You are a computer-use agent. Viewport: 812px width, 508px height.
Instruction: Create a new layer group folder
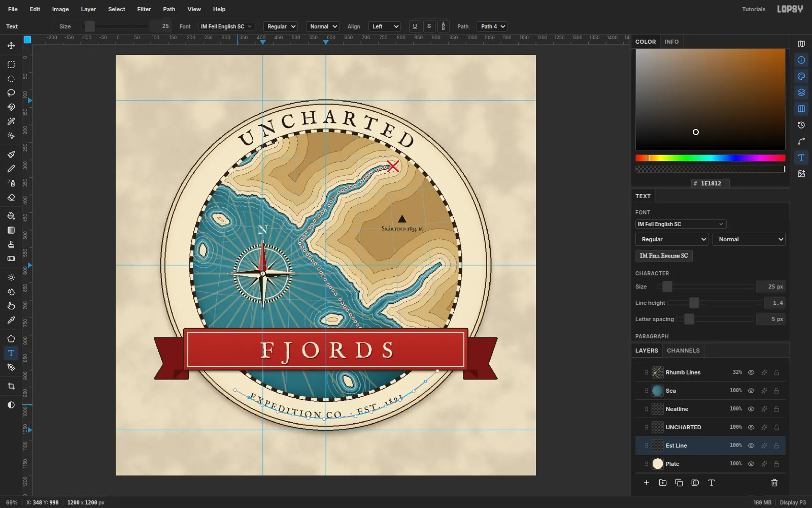click(x=663, y=483)
